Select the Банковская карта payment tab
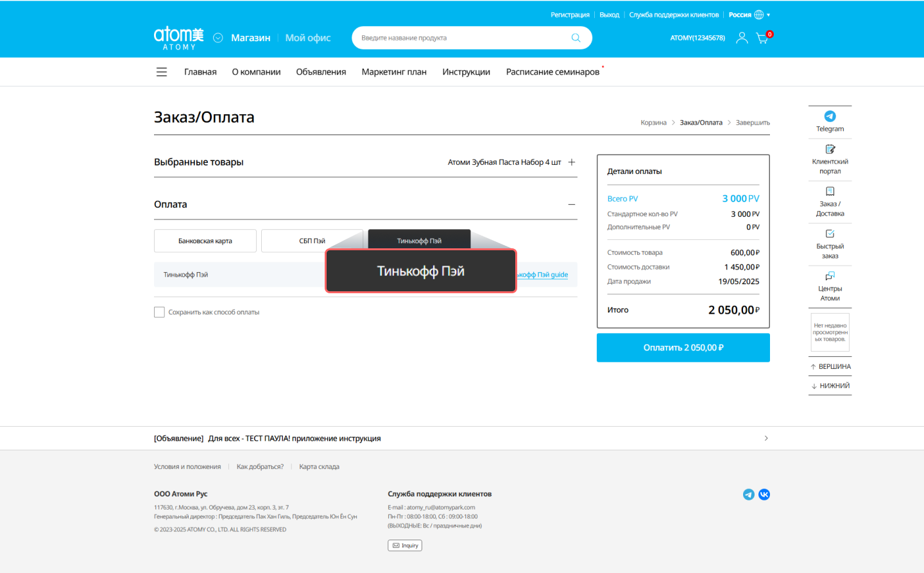 coord(205,241)
